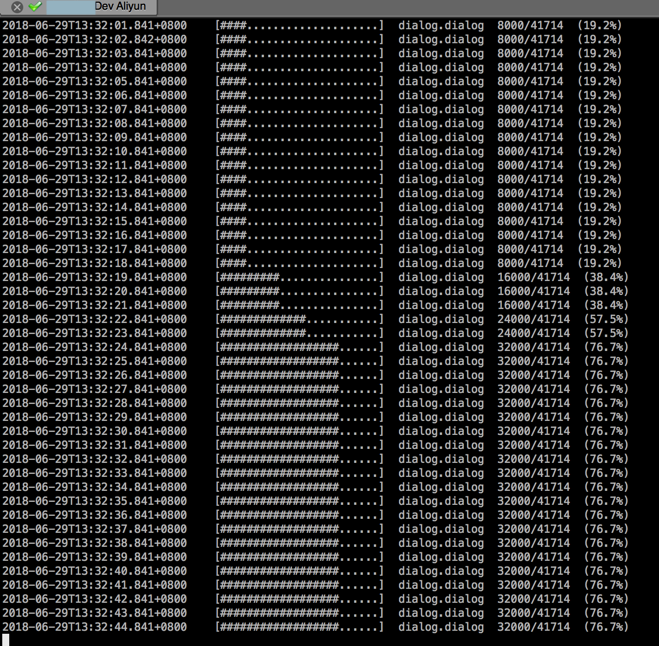
Task: Click '(76.7%)' in the 13:32:44 row
Action: tap(606, 627)
